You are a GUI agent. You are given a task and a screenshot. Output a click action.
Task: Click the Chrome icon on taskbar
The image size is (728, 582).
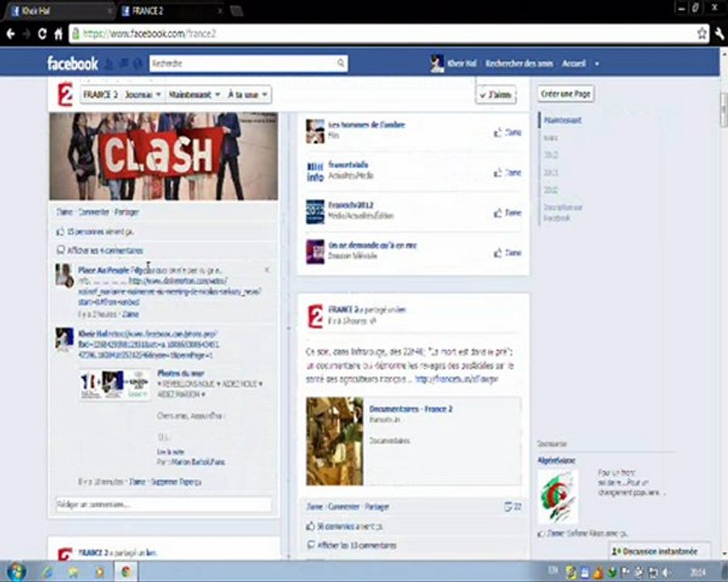[x=126, y=571]
